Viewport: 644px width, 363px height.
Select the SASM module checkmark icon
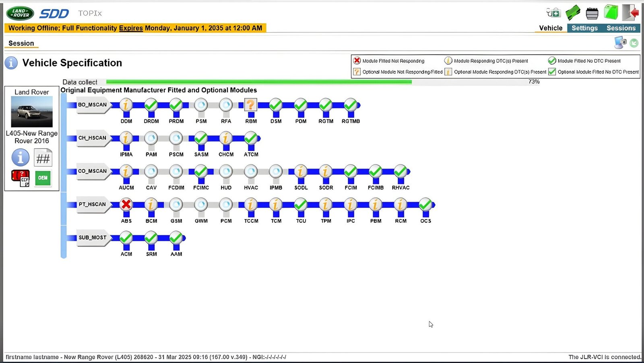point(201,139)
